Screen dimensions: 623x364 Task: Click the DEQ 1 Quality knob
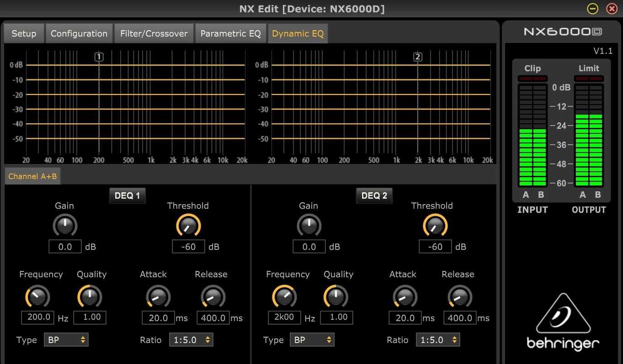[x=90, y=297]
